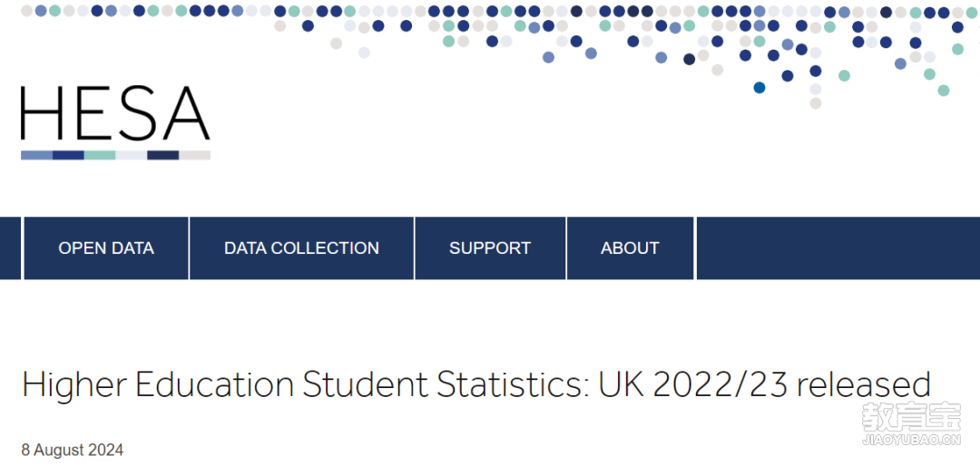Click the narrow navy strip left of OPEN DATA
The height and width of the screenshot is (466, 980).
pos(10,248)
